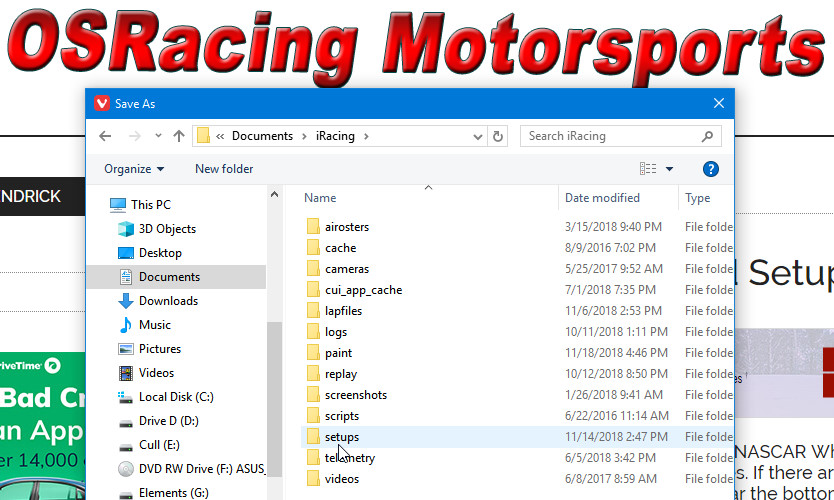834x500 pixels.
Task: Open the paint folder
Action: 338,353
